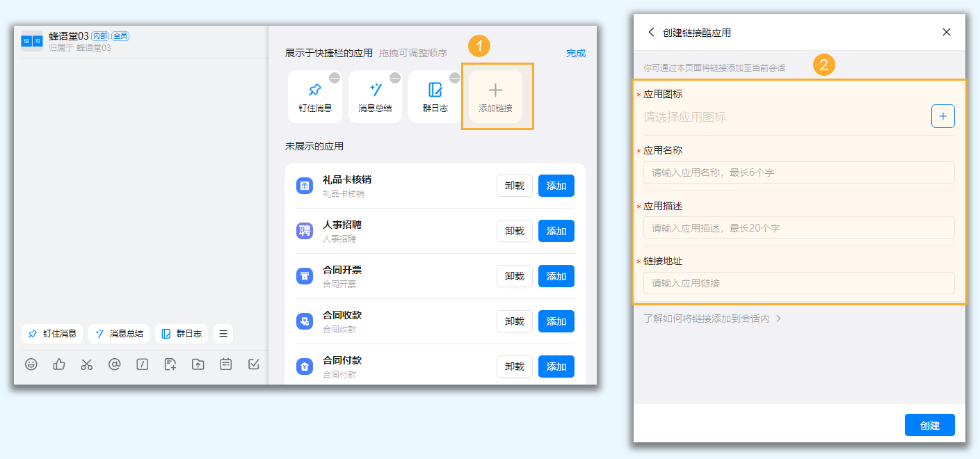
Task: Open the emoji picker in the chat input
Action: [31, 364]
